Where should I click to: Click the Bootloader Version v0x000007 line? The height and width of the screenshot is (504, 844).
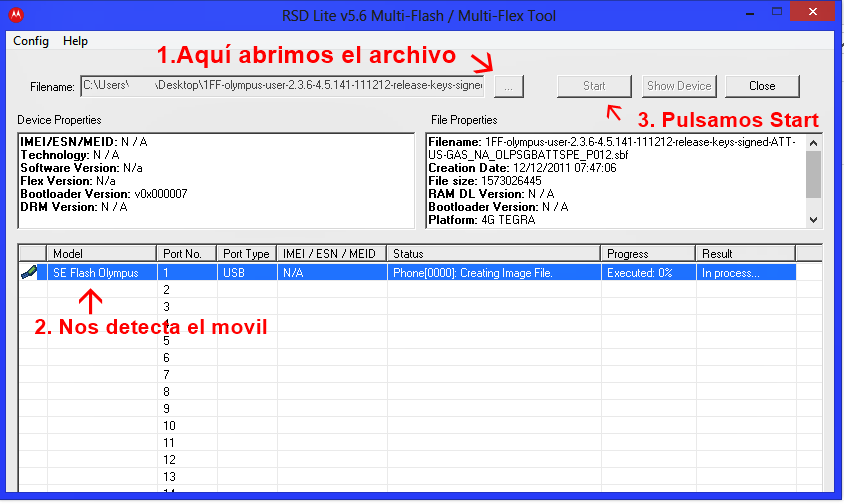pos(104,194)
